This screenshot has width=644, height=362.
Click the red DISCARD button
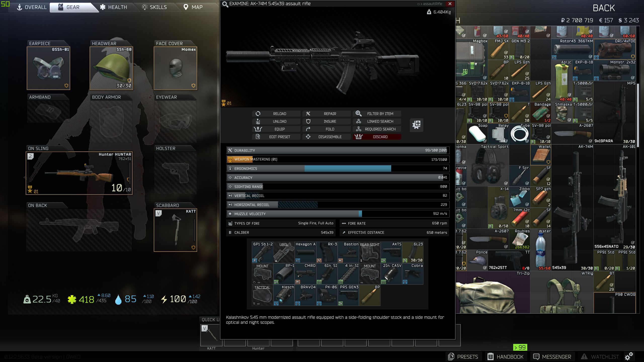(377, 137)
